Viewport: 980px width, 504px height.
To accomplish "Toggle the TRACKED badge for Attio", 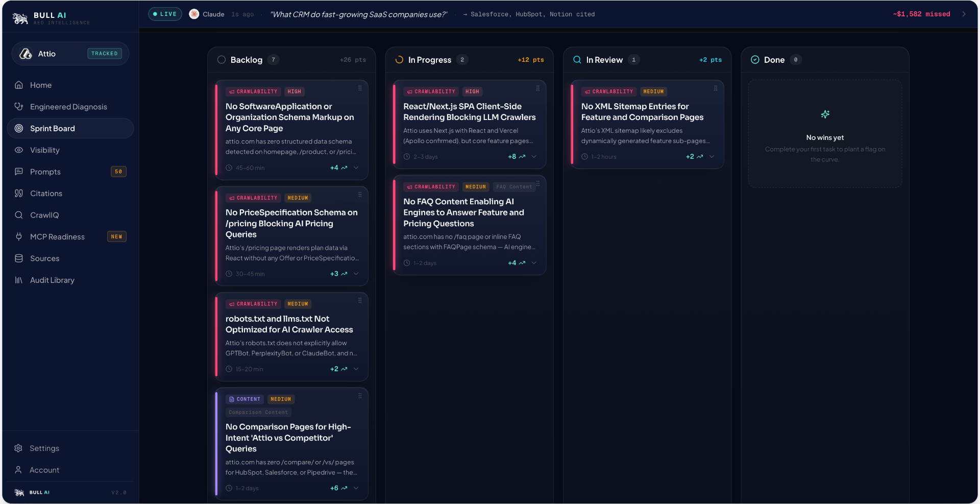I will [105, 54].
